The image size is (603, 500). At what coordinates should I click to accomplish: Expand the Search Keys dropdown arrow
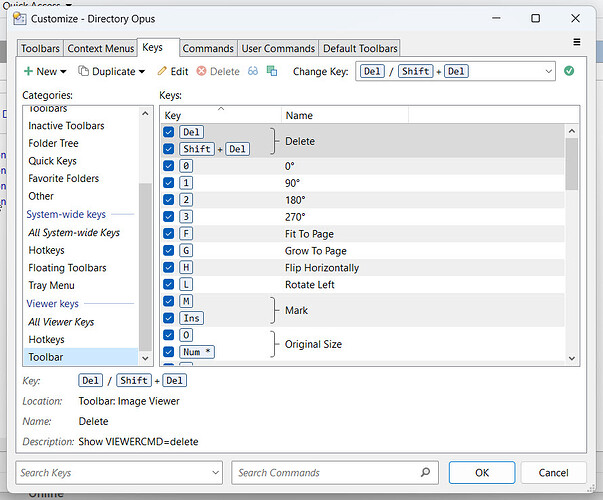point(215,472)
